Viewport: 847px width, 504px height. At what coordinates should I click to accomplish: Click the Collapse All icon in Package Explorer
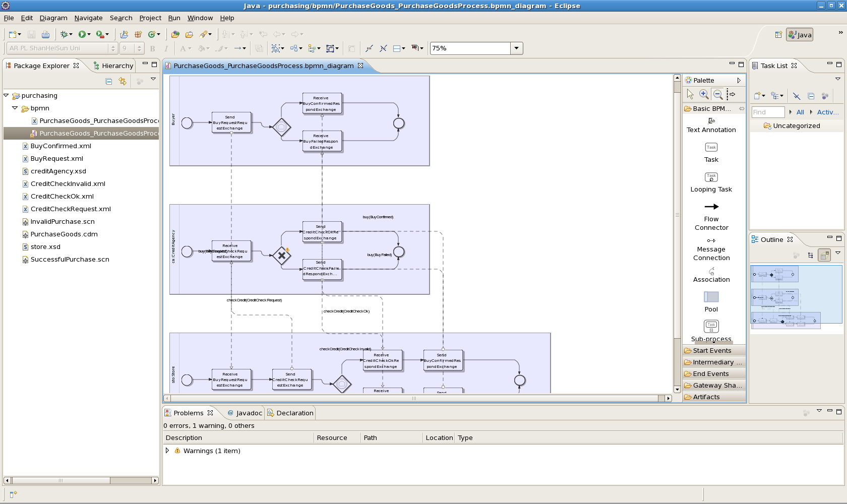[109, 81]
